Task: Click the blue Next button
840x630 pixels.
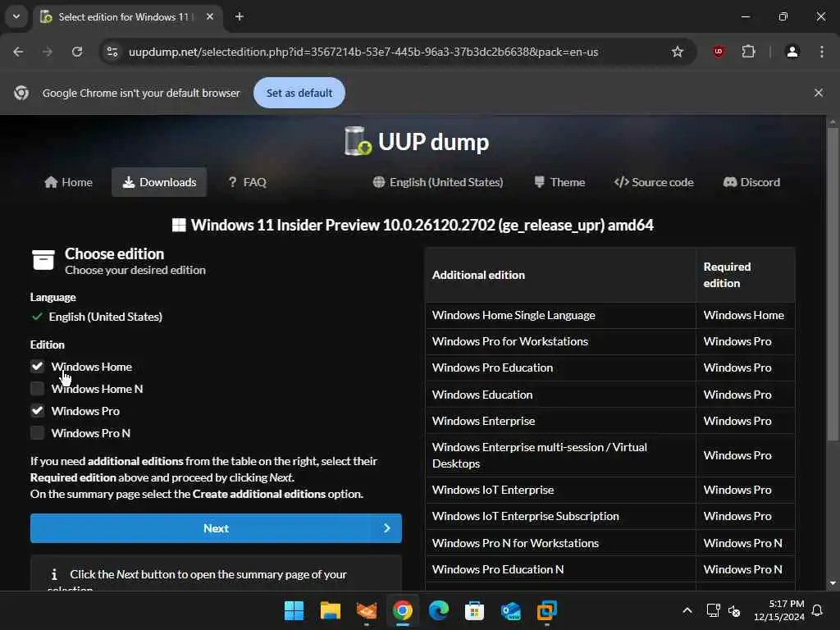Action: 216,528
